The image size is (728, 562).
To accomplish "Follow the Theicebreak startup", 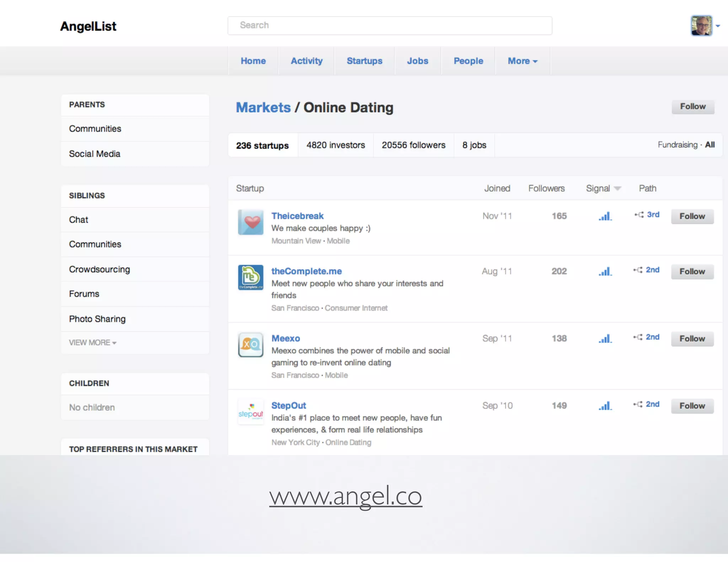I will pyautogui.click(x=692, y=216).
